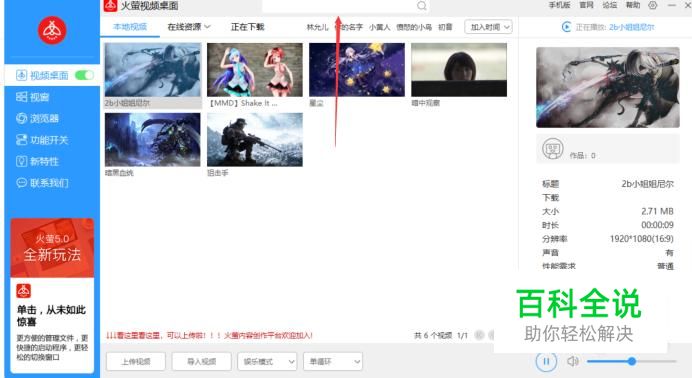
Task: Minimize the window with the dash button
Action: pos(672,5)
